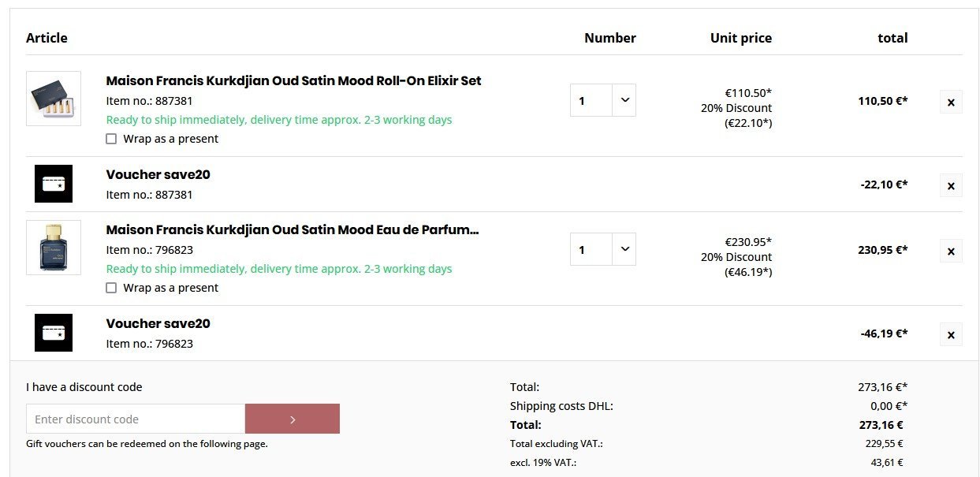Click the Article column header
Viewport: 980px width, 477px height.
(x=47, y=38)
